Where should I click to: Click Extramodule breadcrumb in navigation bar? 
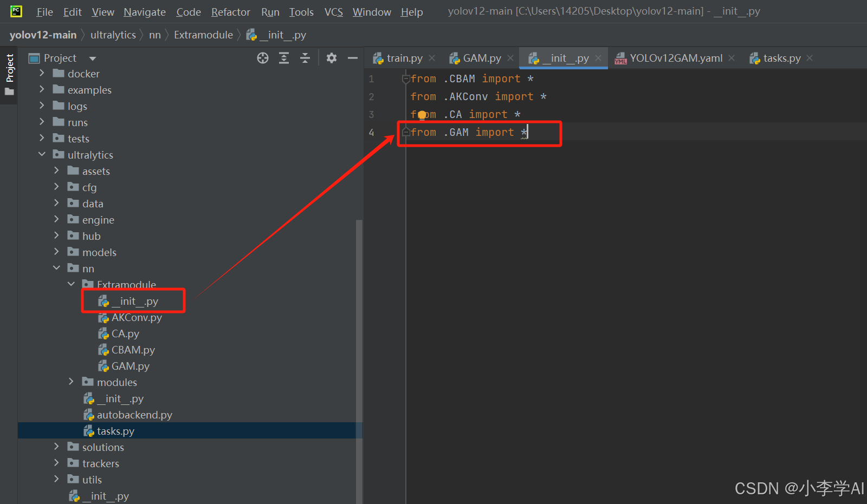coord(203,35)
